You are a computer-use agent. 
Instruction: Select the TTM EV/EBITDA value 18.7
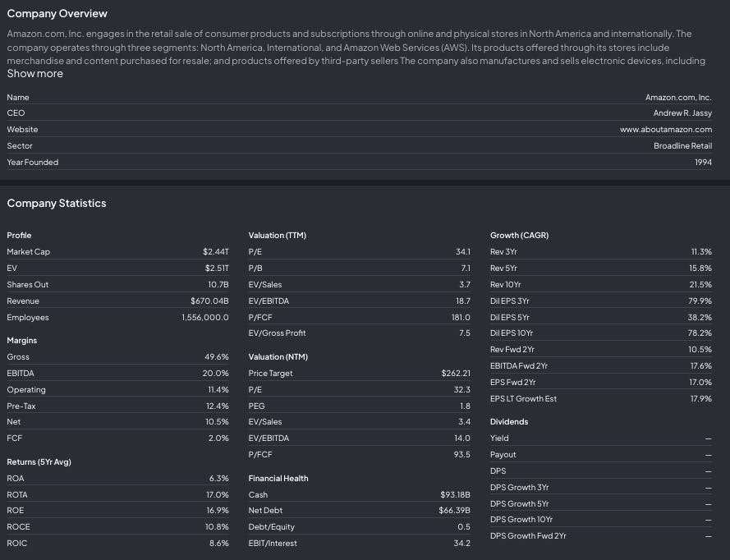[x=463, y=301]
